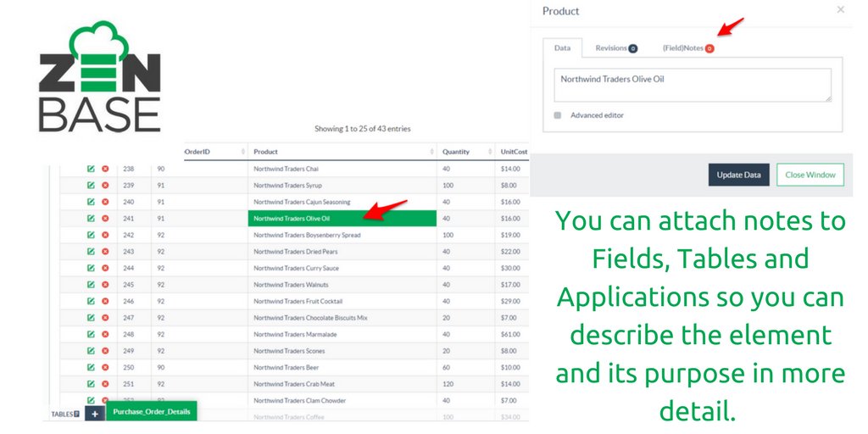Click the Update Data button
The height and width of the screenshot is (434, 868).
pos(738,175)
